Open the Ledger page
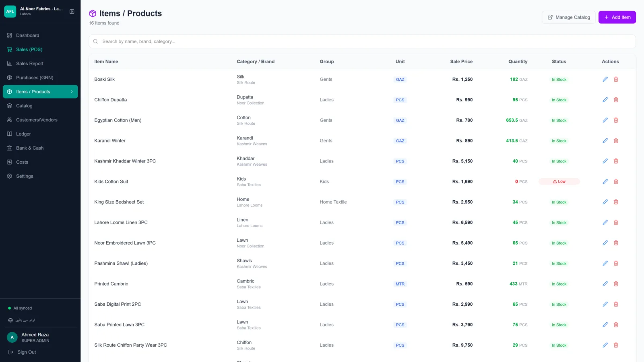644x362 pixels. coord(40,134)
